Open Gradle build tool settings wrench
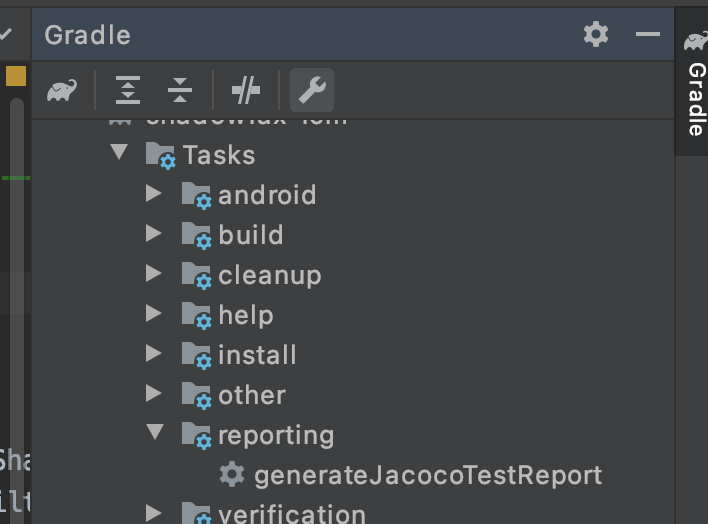Viewport: 708px width, 524px height. tap(312, 90)
